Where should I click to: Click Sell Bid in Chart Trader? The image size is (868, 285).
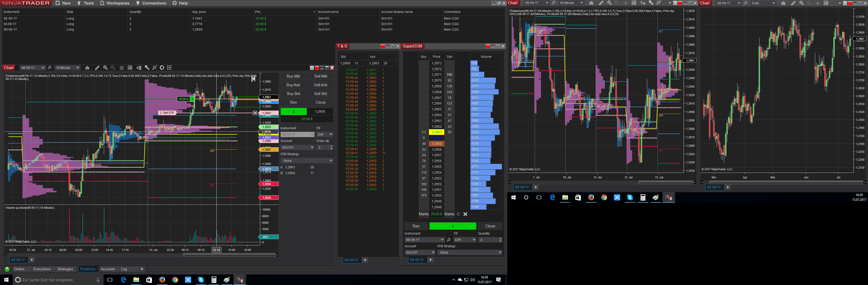(x=320, y=94)
